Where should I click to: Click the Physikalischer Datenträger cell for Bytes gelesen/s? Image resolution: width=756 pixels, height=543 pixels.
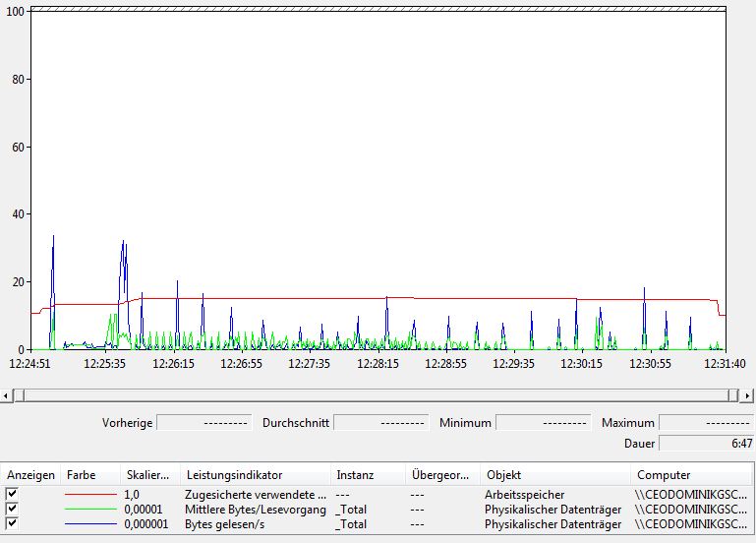553,524
